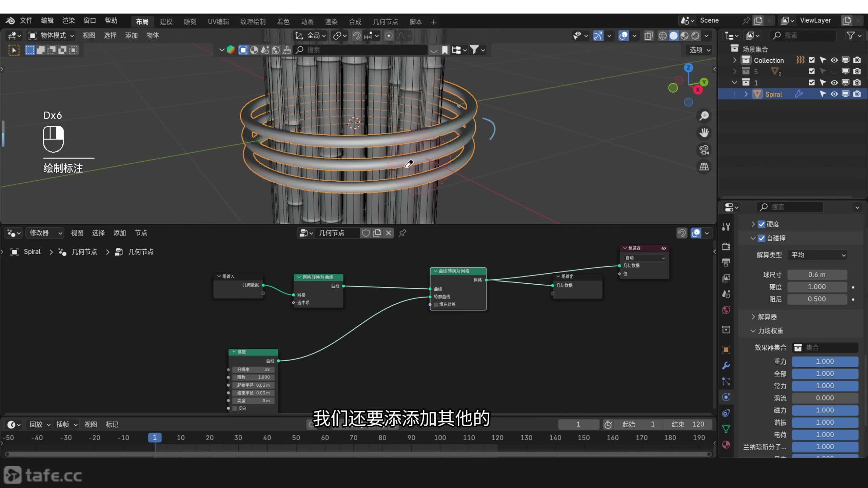The image size is (868, 488).
Task: Toggle the 填充封盖 checkbox in the node
Action: pyautogui.click(x=436, y=305)
